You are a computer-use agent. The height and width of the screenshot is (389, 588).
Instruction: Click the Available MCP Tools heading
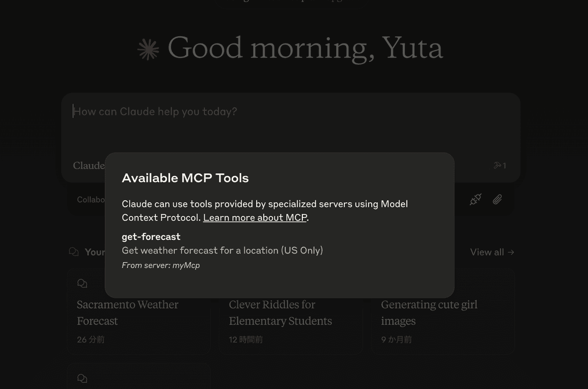pos(185,178)
